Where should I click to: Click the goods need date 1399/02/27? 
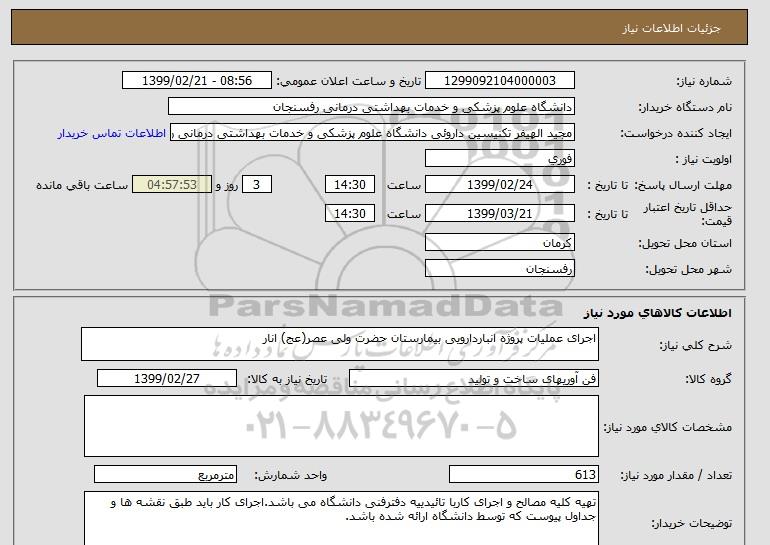coord(167,379)
